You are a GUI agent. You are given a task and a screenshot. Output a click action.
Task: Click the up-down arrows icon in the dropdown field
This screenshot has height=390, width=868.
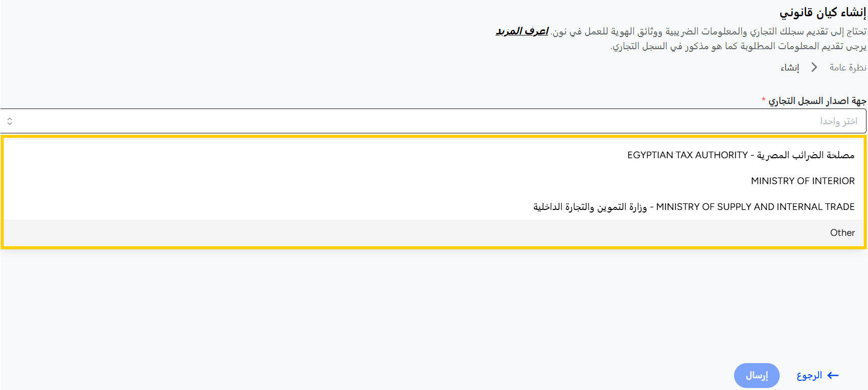coord(10,121)
